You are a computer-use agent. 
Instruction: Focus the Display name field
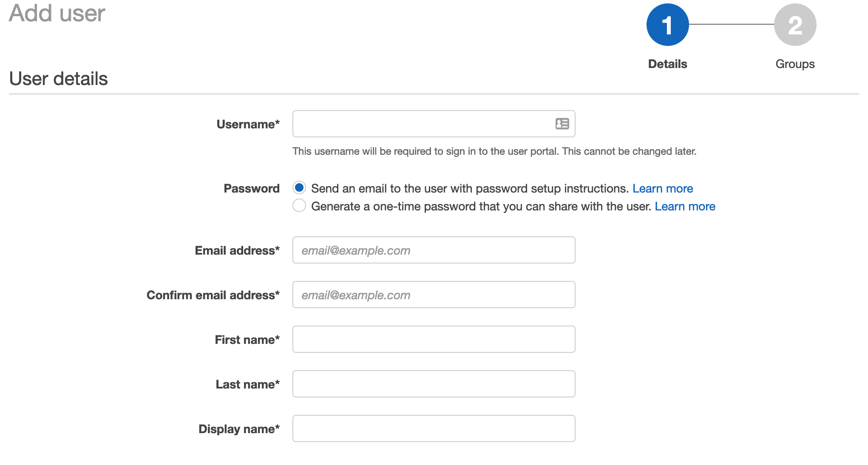pos(434,428)
